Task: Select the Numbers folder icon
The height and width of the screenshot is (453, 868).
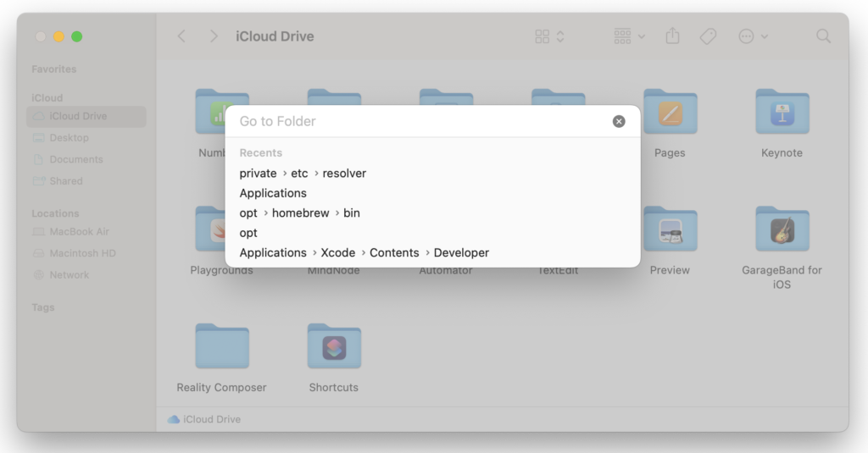Action: pos(210,112)
